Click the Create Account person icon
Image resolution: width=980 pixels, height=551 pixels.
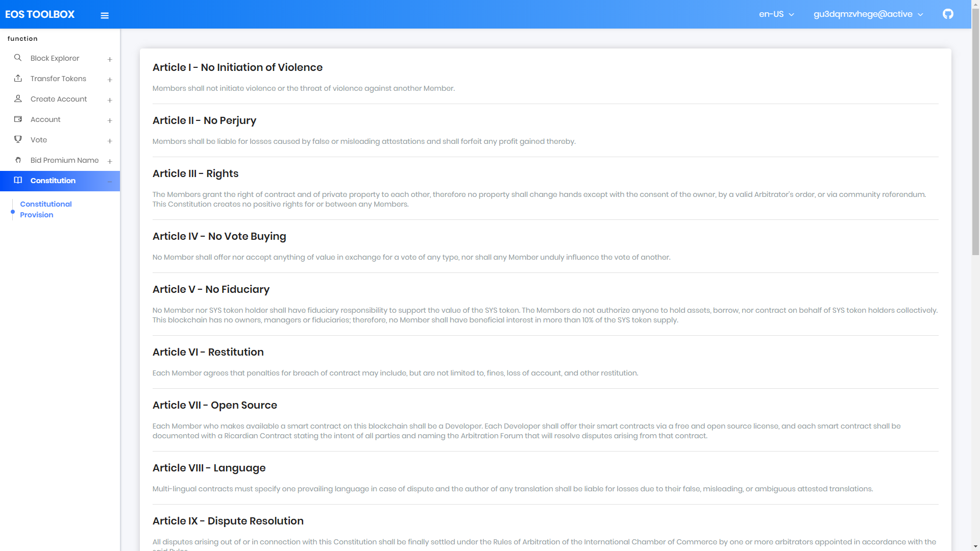pyautogui.click(x=18, y=98)
